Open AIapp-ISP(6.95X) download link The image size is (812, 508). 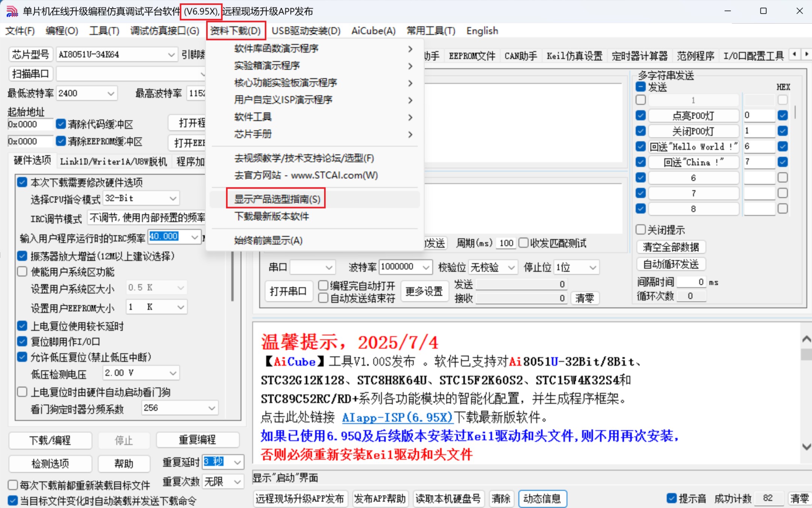pos(397,417)
